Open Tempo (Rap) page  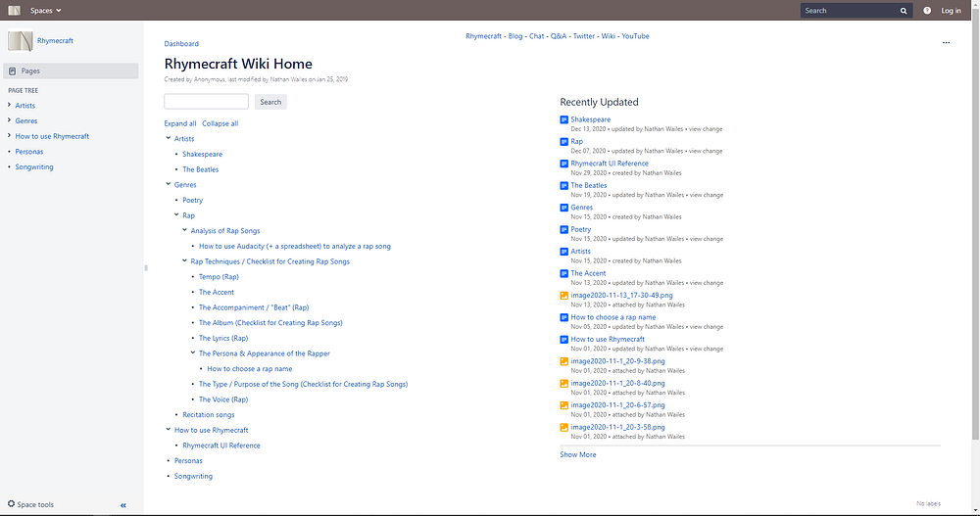219,277
